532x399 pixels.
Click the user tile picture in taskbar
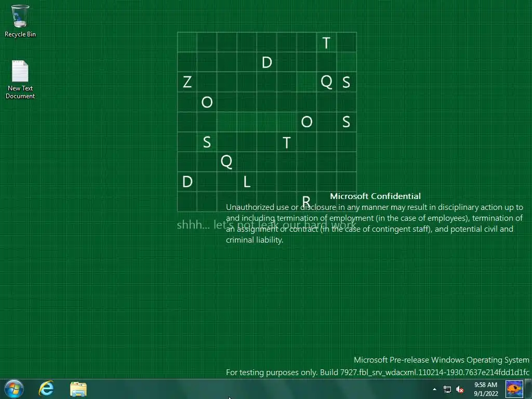pos(514,389)
